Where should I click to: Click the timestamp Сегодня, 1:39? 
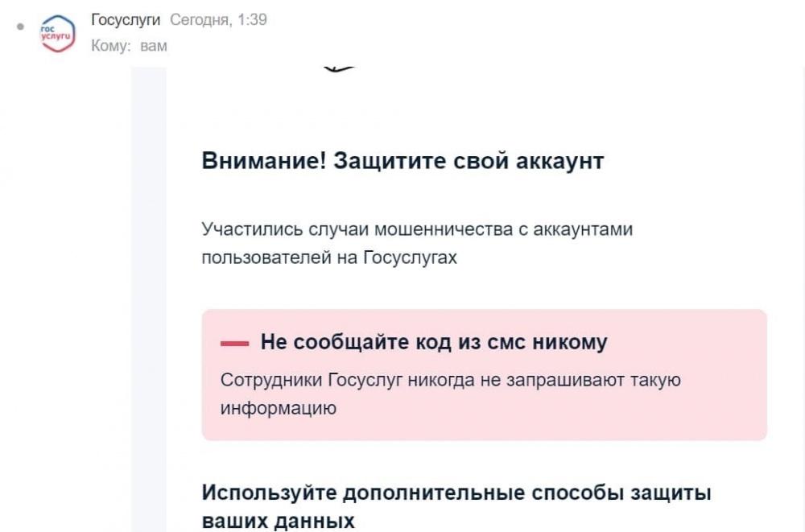click(218, 20)
